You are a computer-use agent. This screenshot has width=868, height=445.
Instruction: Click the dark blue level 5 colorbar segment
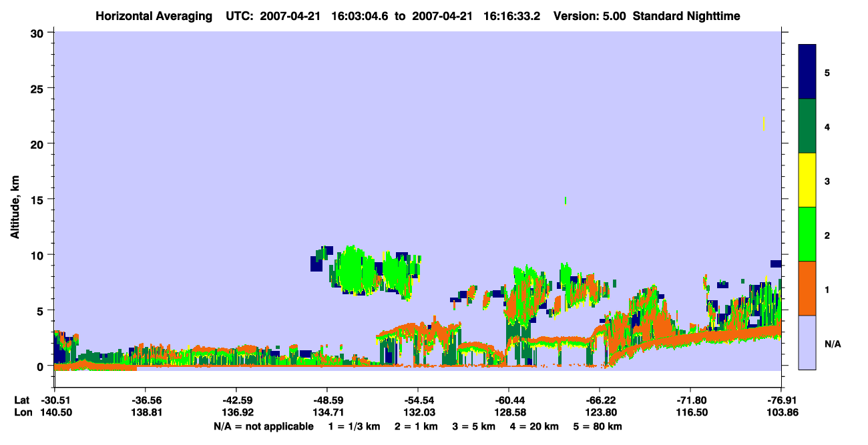tap(807, 72)
